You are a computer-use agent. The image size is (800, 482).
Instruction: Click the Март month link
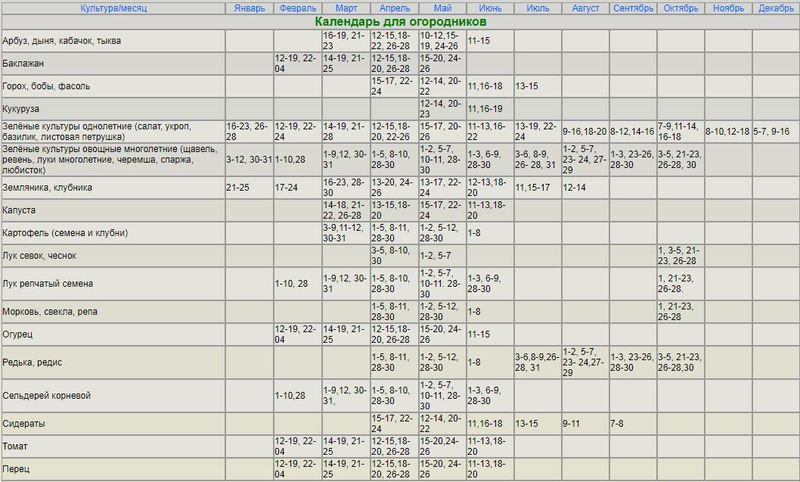[345, 7]
